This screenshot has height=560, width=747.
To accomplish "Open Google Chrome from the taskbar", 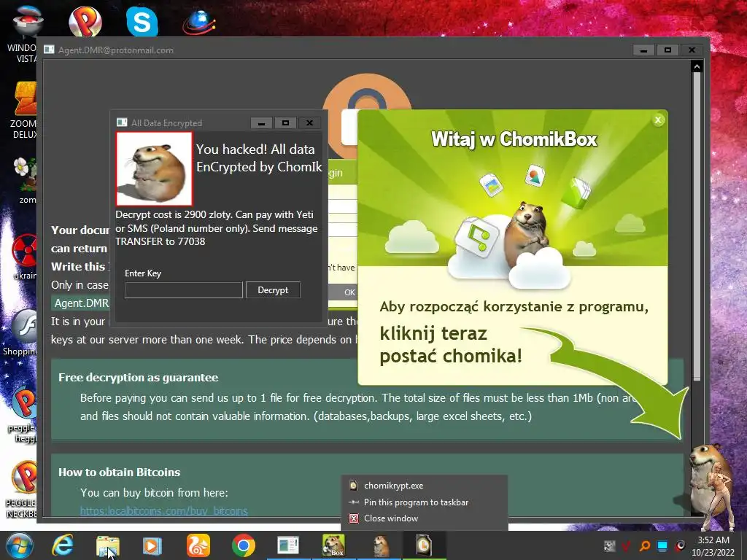I will pos(243,545).
